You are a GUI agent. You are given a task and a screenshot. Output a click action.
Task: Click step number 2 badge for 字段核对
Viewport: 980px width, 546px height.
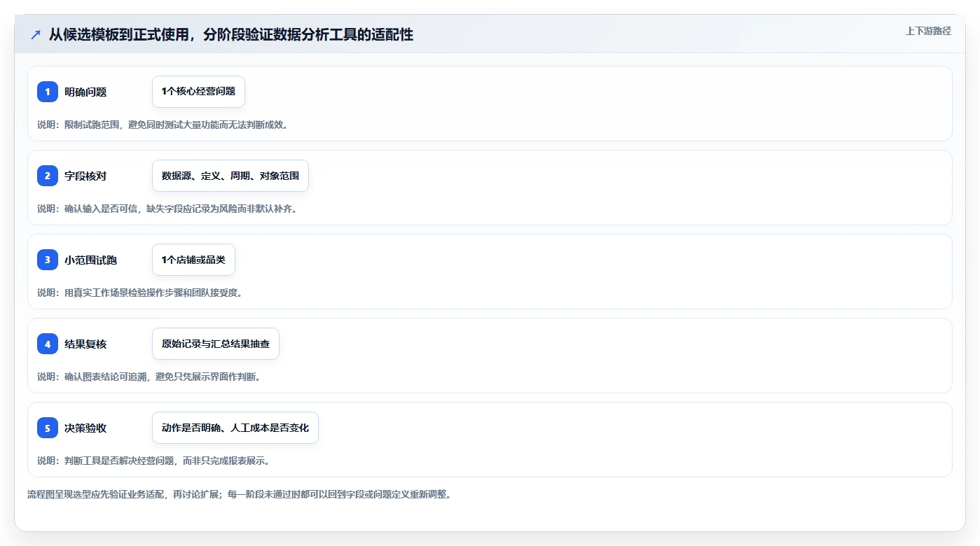click(48, 176)
